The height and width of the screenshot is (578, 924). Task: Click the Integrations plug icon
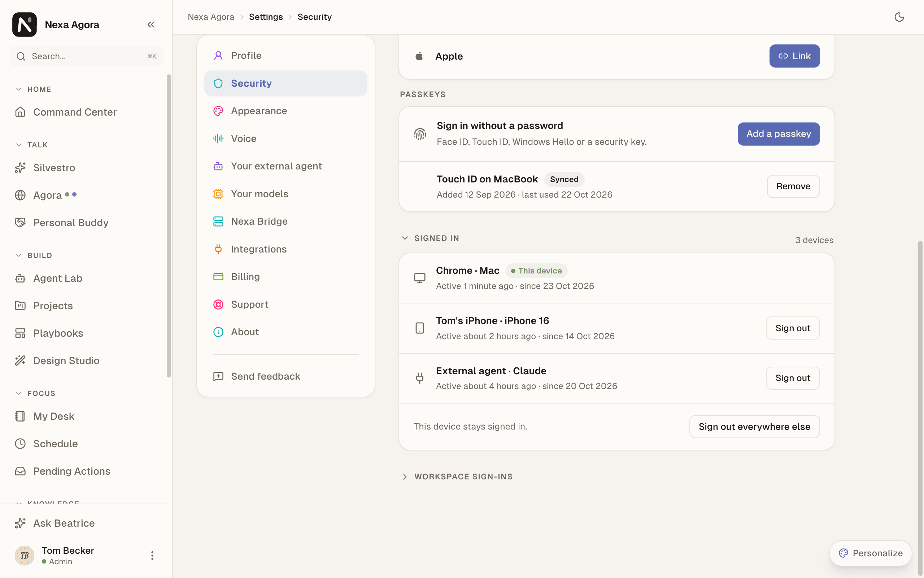click(218, 249)
